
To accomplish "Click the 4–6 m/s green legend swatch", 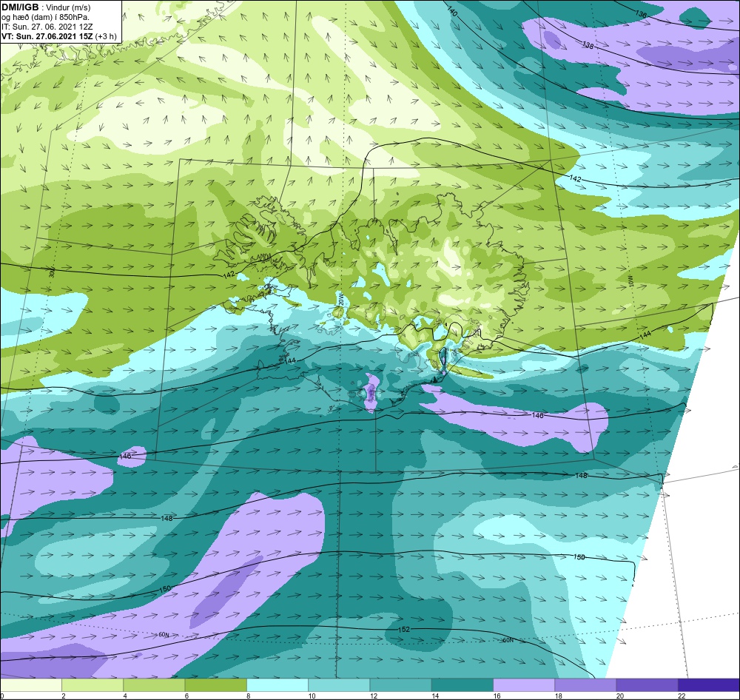I will [x=155, y=684].
